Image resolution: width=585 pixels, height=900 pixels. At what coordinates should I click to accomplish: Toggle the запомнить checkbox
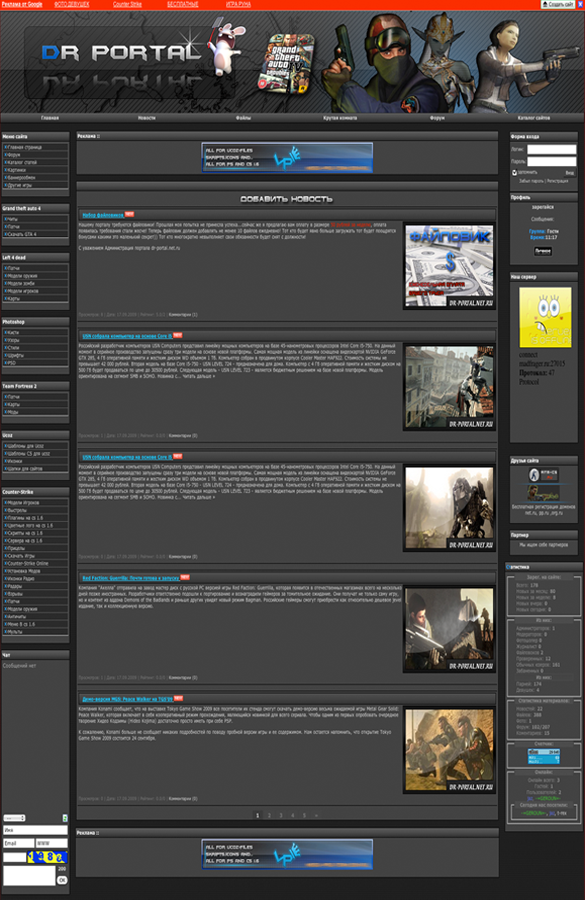pyautogui.click(x=514, y=172)
